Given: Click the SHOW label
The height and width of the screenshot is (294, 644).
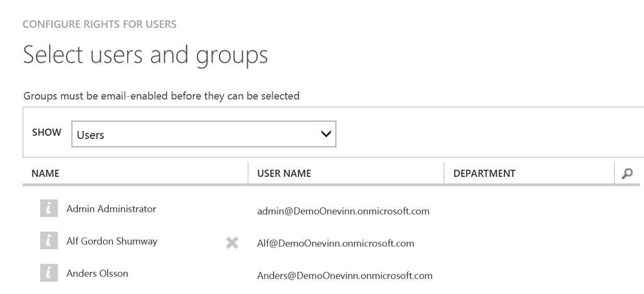Looking at the screenshot, I should tap(47, 133).
